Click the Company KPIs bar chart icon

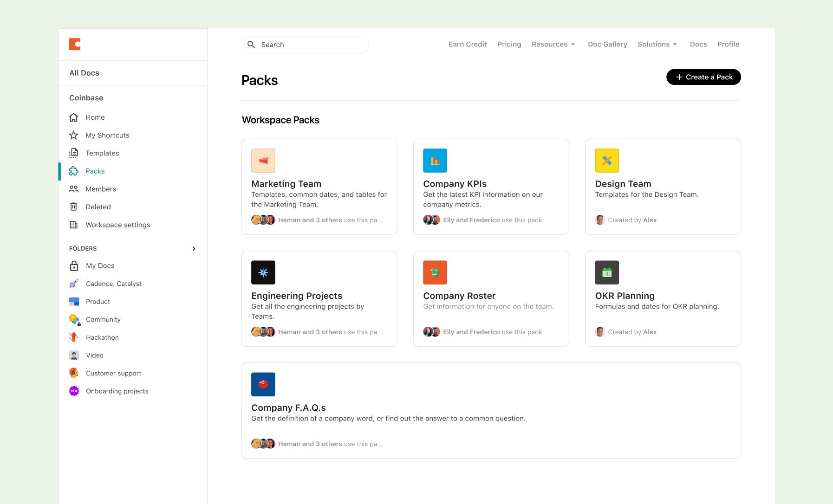coord(435,161)
